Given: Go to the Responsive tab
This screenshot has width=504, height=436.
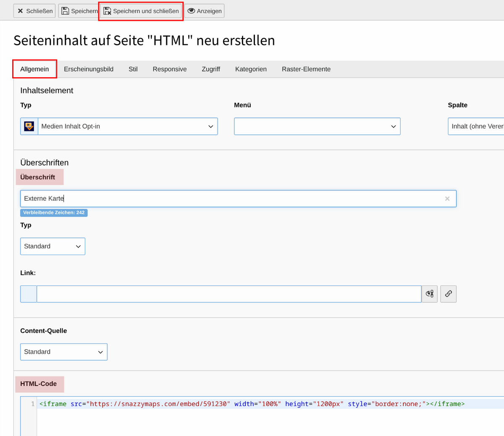Looking at the screenshot, I should [170, 69].
